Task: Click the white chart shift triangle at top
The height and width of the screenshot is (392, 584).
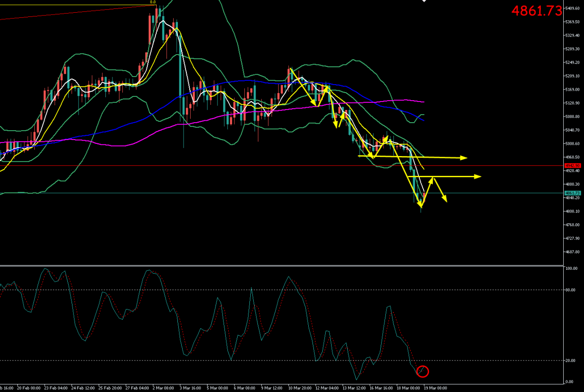Action: (x=424, y=1)
